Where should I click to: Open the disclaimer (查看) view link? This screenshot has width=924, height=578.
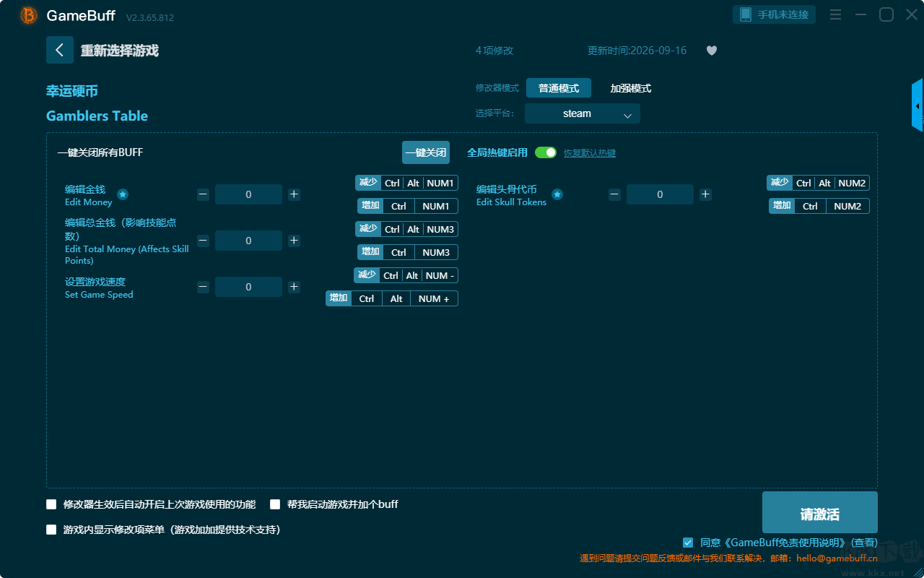(x=865, y=543)
